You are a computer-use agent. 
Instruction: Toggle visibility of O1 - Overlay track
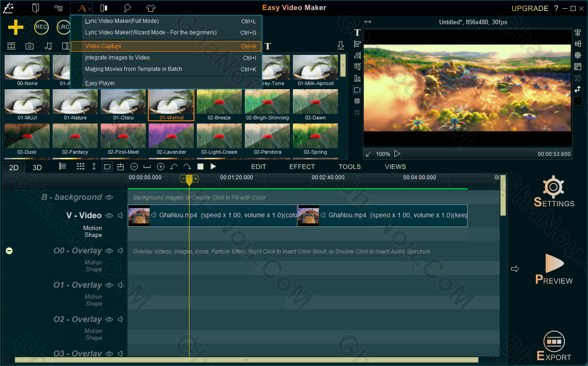(109, 285)
